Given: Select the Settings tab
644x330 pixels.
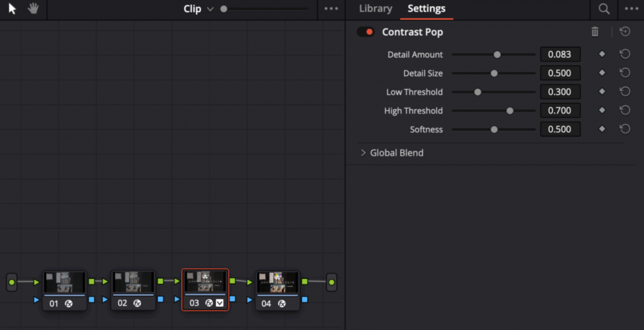Looking at the screenshot, I should point(426,9).
